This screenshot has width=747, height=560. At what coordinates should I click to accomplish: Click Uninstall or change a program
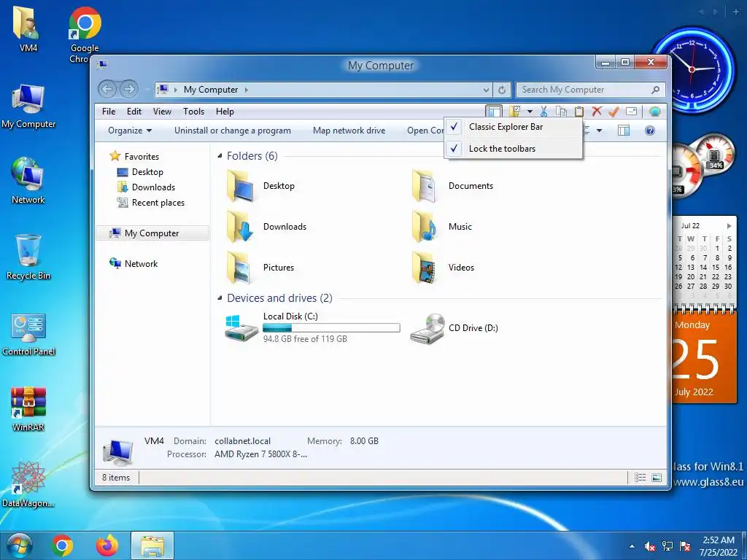point(233,131)
